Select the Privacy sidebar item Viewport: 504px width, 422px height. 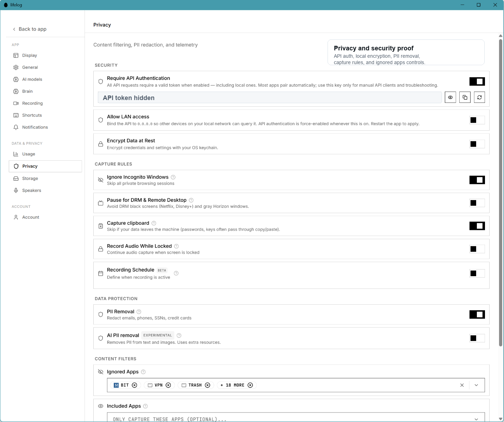(x=45, y=166)
